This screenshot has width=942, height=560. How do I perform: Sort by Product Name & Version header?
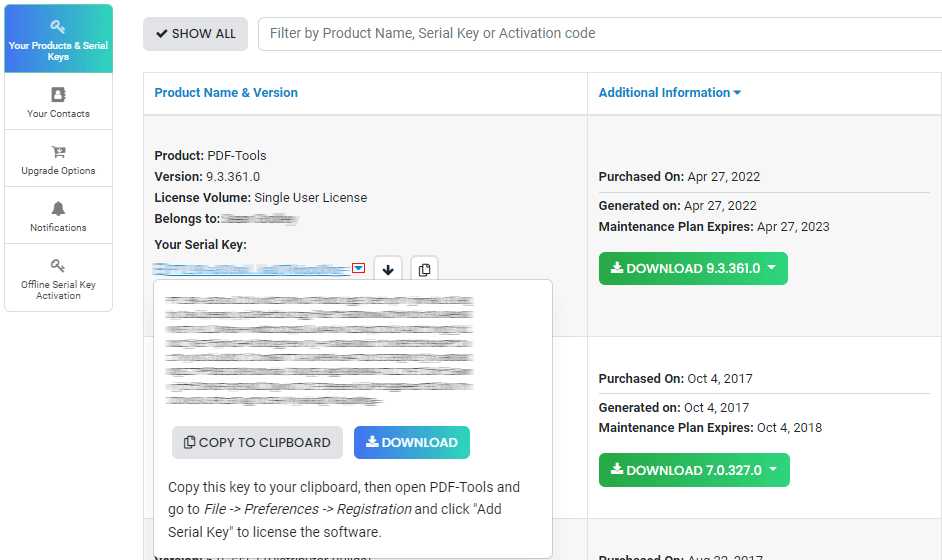coord(226,93)
